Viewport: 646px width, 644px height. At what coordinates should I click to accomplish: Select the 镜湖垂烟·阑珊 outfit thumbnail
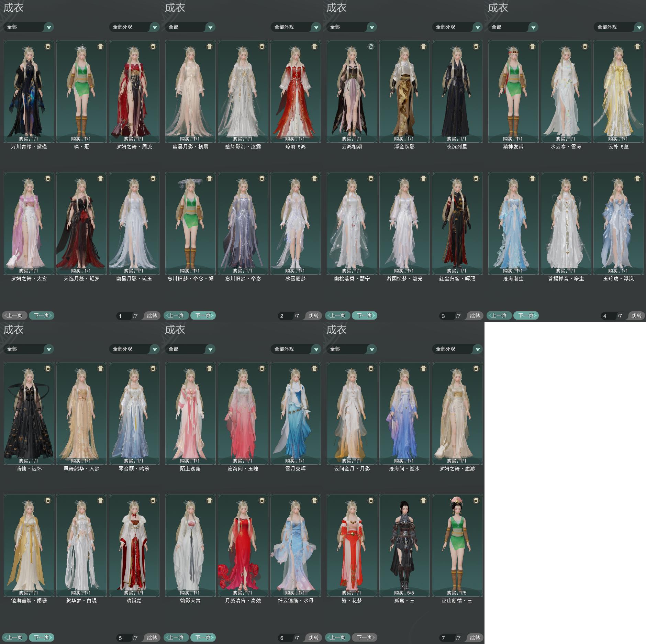pyautogui.click(x=29, y=545)
